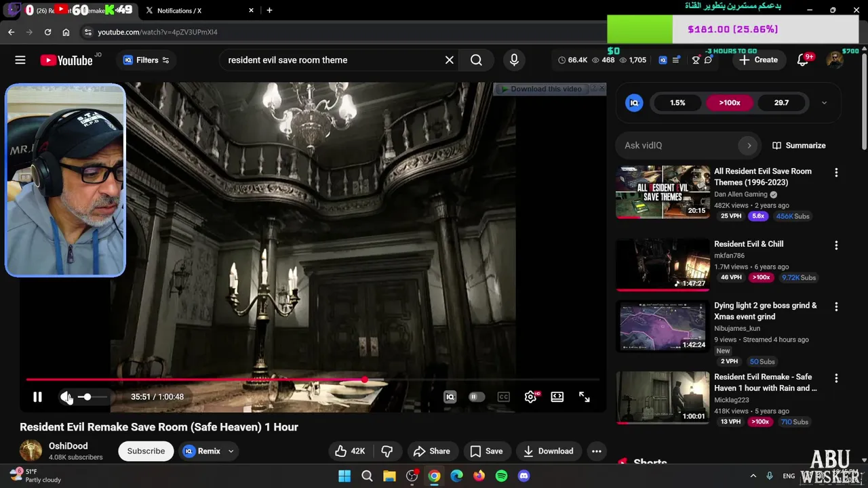Open Dying light 2 gre boss grind title
868x488 pixels.
(765, 310)
